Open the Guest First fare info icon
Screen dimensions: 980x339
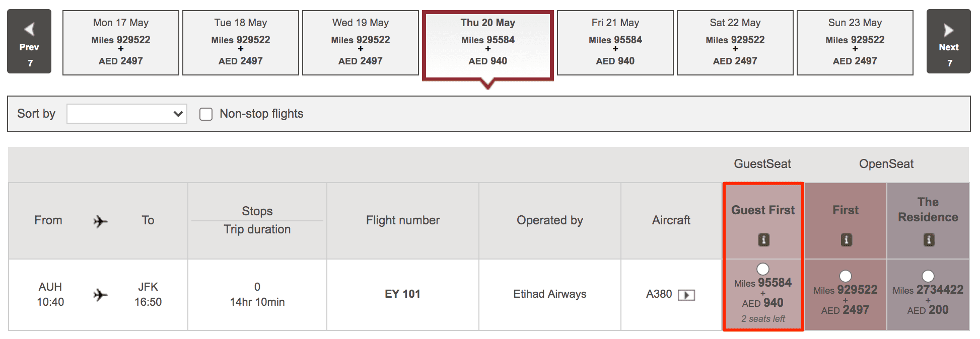coord(763,240)
